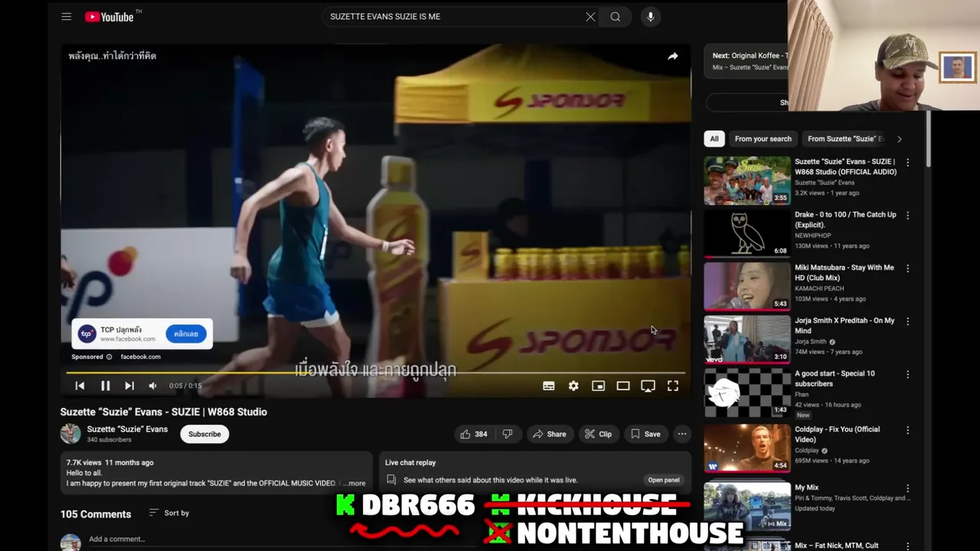Clear the search box text

point(590,16)
